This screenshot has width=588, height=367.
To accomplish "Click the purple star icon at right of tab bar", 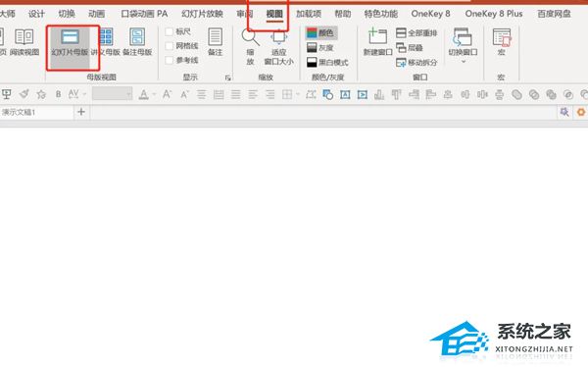I will point(564,112).
